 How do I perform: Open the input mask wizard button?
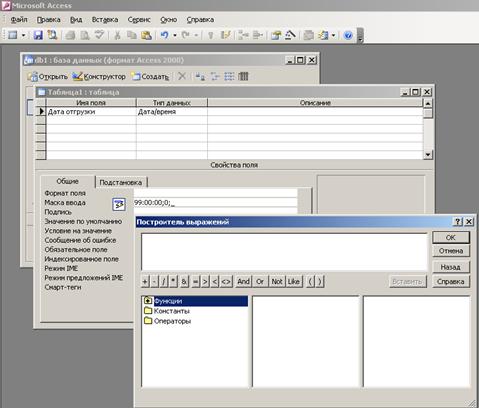point(119,204)
